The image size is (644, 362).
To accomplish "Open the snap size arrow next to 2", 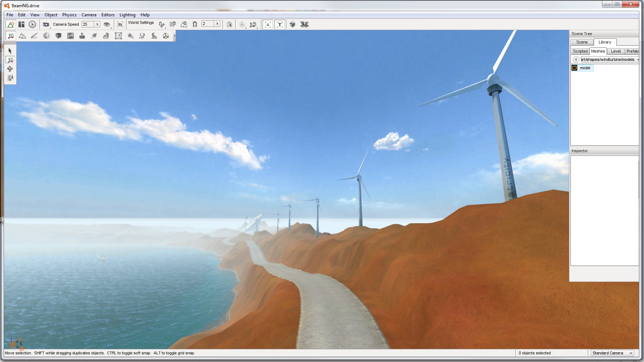I will [217, 24].
